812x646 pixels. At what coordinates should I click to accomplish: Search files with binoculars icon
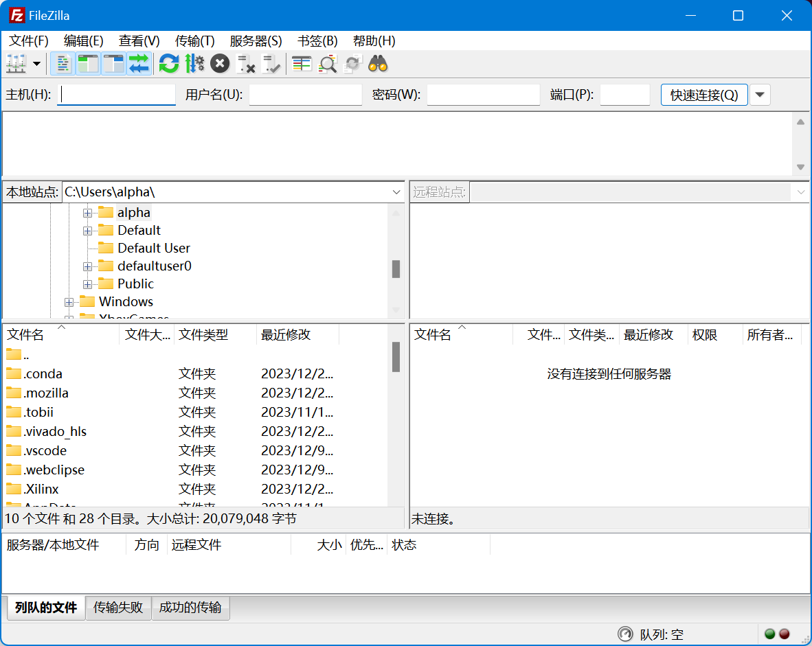click(x=378, y=64)
